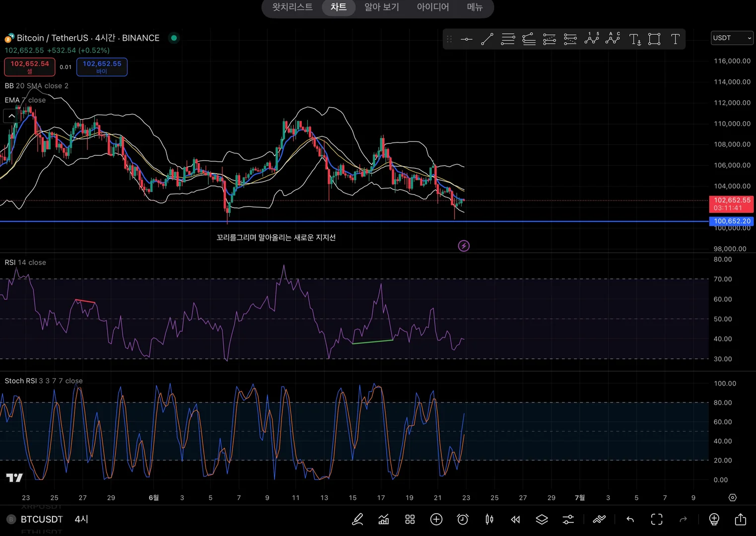Select the trend line drawing tool
756x536 pixels.
pos(487,39)
